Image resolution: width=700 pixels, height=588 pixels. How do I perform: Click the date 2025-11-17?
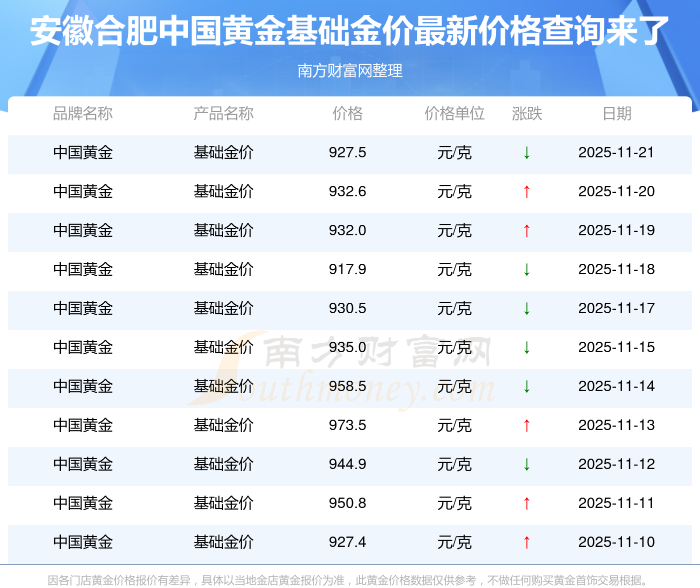[616, 308]
